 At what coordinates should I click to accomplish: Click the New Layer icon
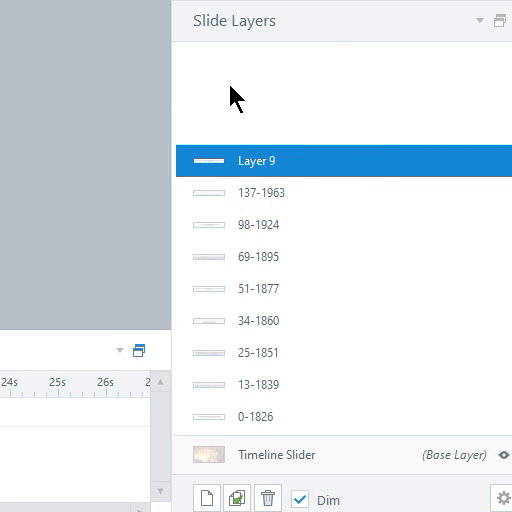(207, 498)
